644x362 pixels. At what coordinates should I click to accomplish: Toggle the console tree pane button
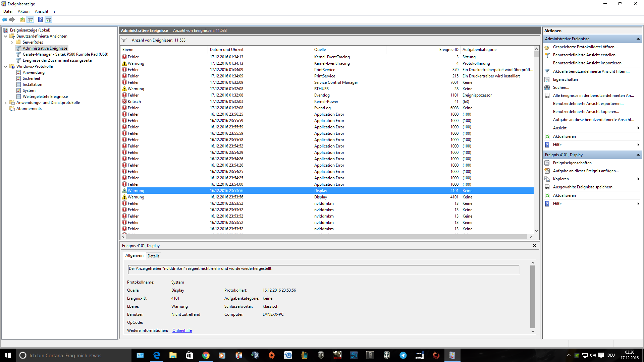31,19
